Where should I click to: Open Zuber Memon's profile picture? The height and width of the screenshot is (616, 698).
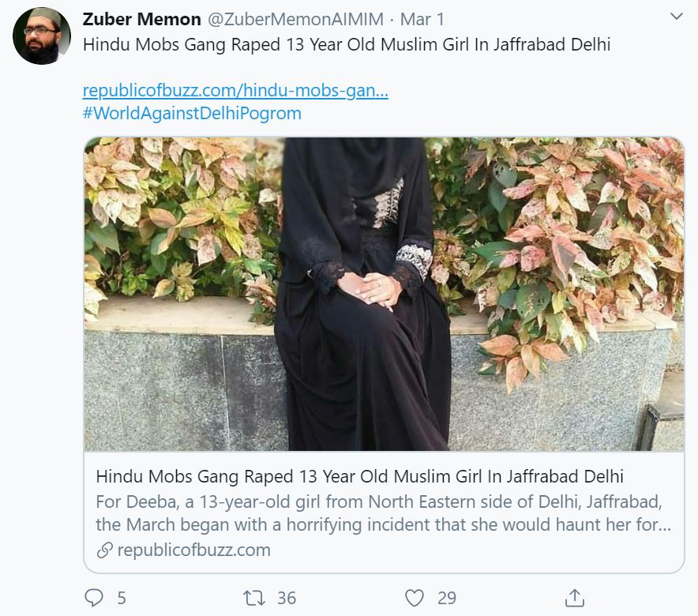coord(42,36)
